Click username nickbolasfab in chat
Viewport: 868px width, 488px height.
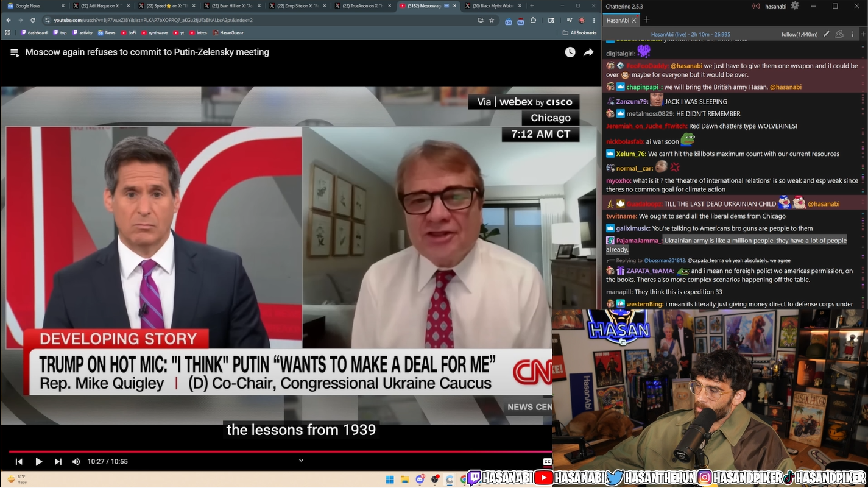click(625, 142)
